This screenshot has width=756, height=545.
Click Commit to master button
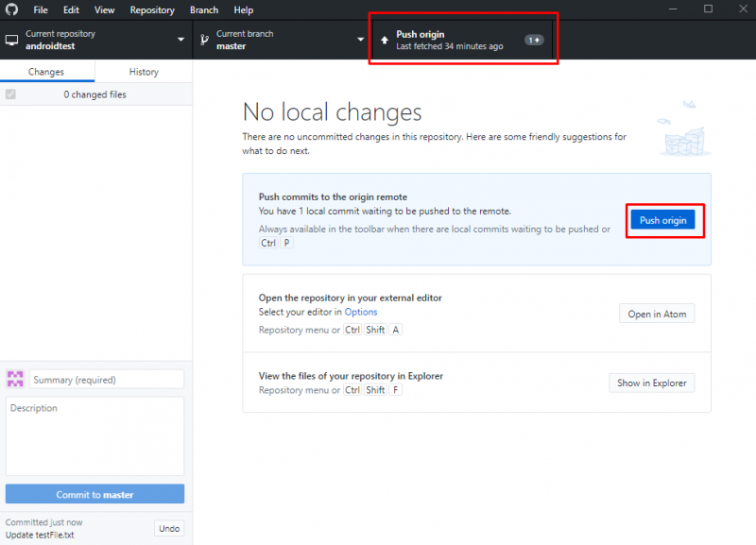pyautogui.click(x=95, y=494)
